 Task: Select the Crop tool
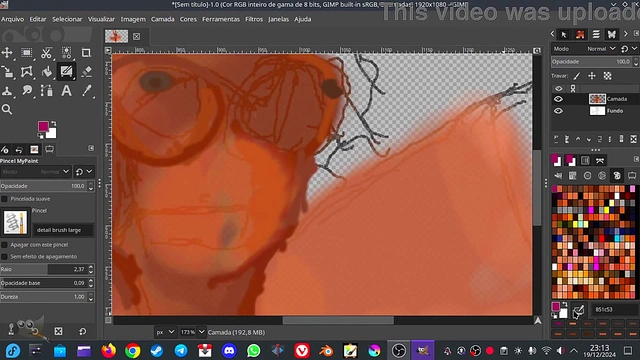(x=86, y=53)
